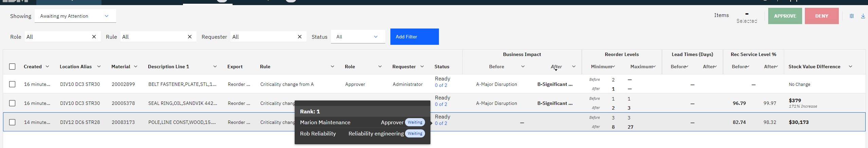Click 'Rob Reliability' in the rank tooltip
Screen dimensions: 868x148
click(x=318, y=133)
